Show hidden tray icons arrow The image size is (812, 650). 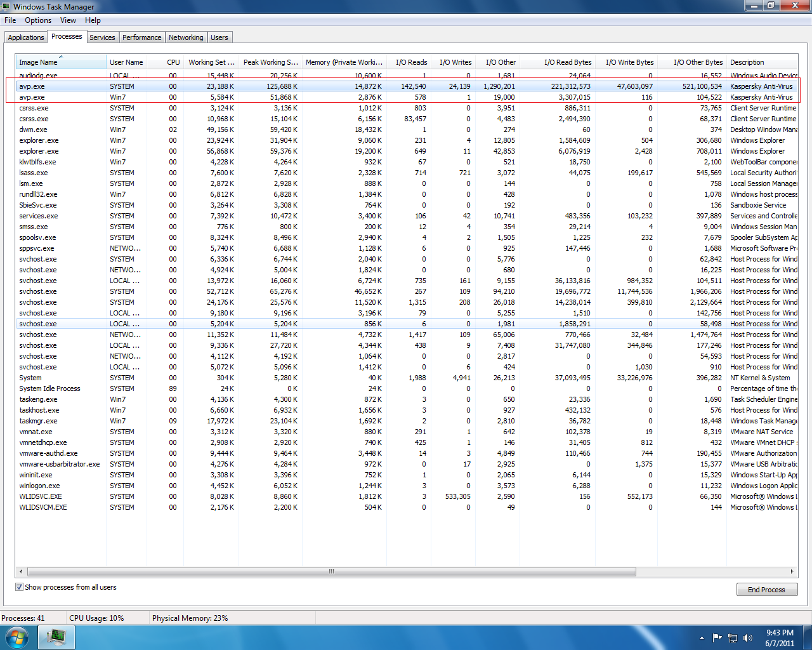702,638
